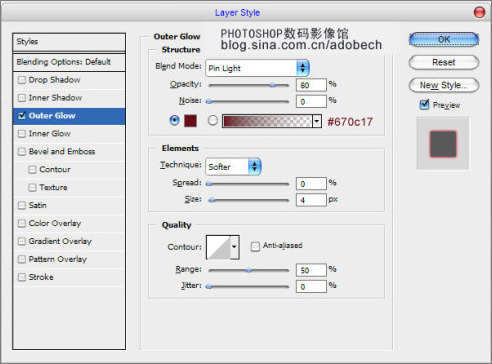Enable the Color Overlay checkbox

(22, 223)
